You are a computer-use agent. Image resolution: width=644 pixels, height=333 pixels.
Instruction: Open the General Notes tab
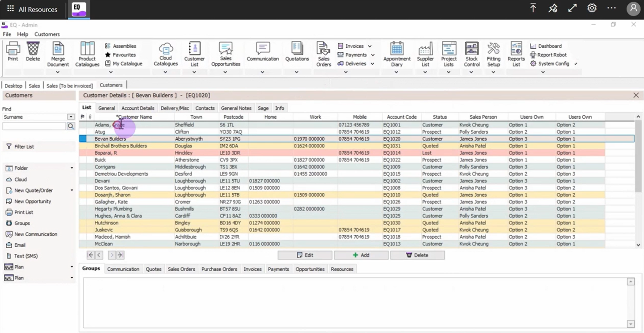tap(236, 108)
